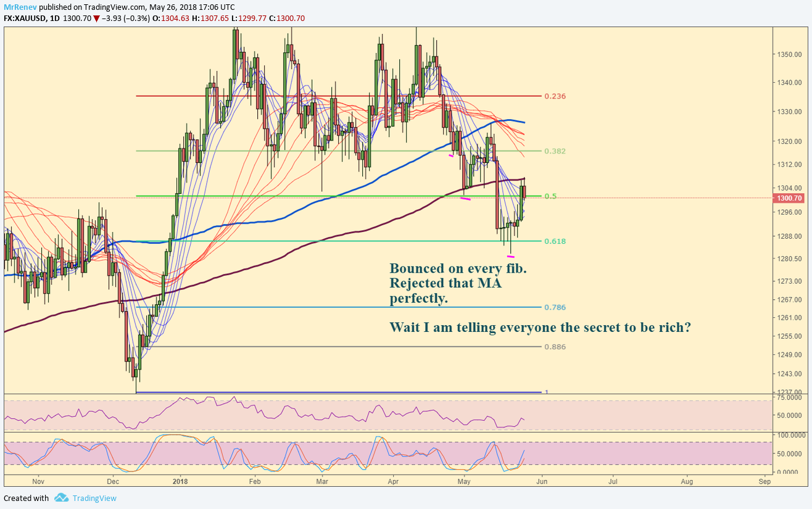Image resolution: width=812 pixels, height=509 pixels.
Task: Click the 1330.00 price axis label
Action: tap(789, 112)
